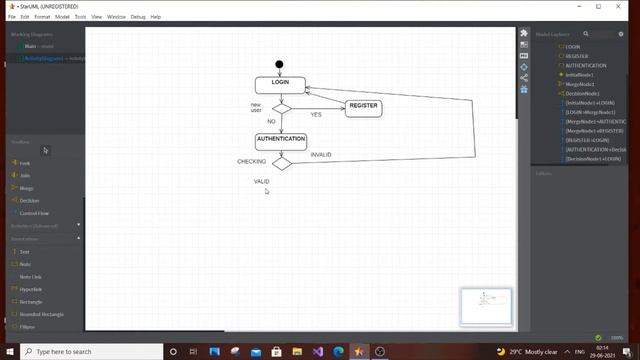Click Model Explorer search icon
Viewport: 640px width, 360px height.
click(x=586, y=34)
